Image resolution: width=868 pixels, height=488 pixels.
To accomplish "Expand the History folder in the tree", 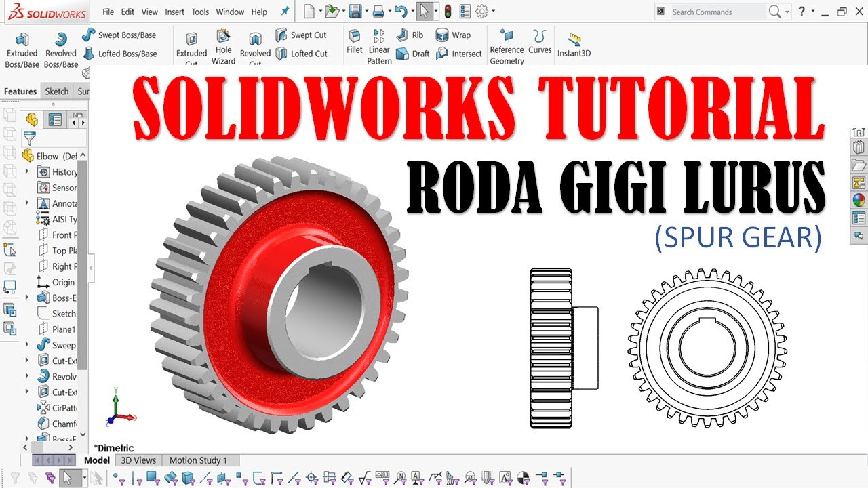I will pos(27,171).
